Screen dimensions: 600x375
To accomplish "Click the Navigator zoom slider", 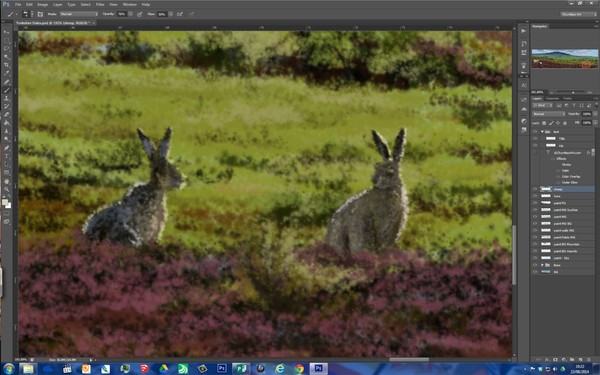I will 573,92.
